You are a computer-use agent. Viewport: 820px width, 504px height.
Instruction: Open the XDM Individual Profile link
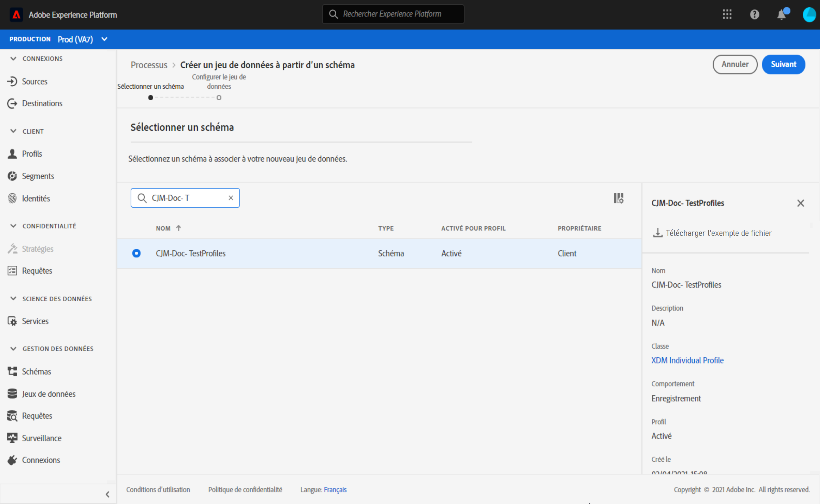pyautogui.click(x=687, y=360)
